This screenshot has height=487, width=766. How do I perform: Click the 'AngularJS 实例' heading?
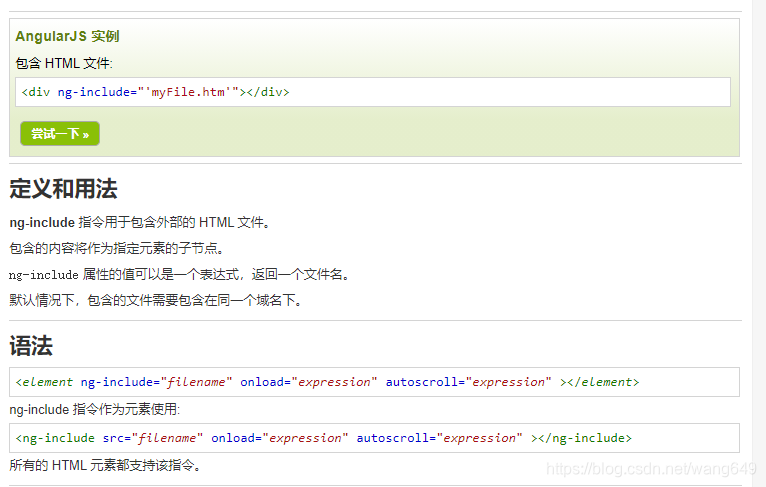point(67,36)
